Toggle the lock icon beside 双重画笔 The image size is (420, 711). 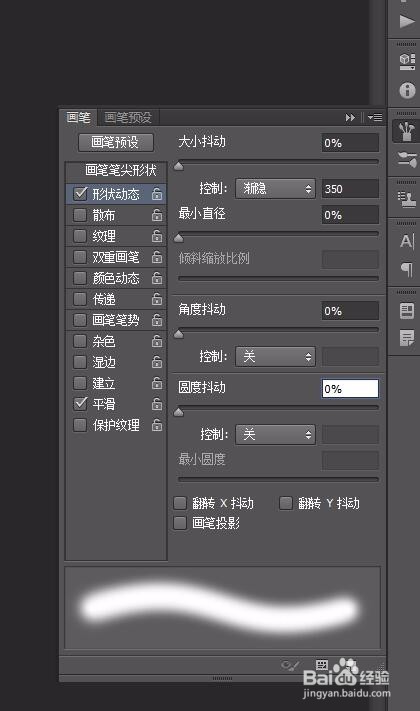(157, 257)
